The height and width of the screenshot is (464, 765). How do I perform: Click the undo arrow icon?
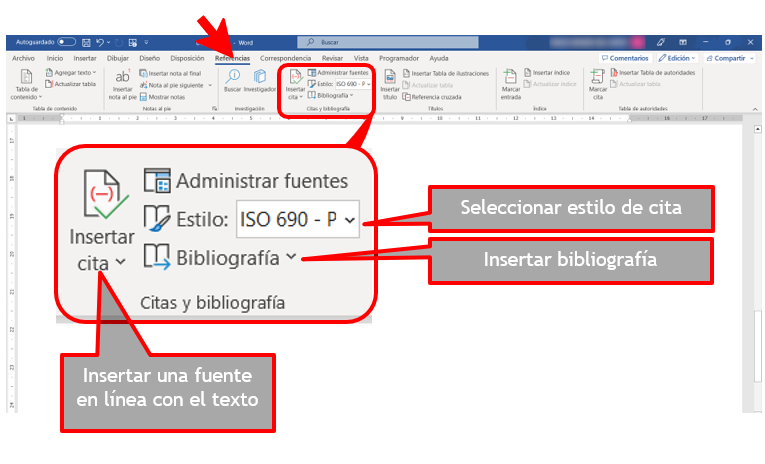tap(98, 42)
